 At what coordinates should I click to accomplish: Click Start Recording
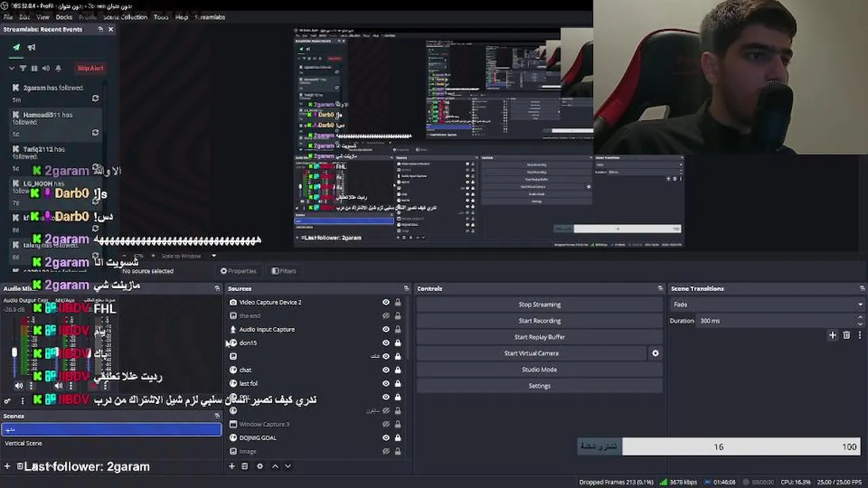click(x=539, y=321)
